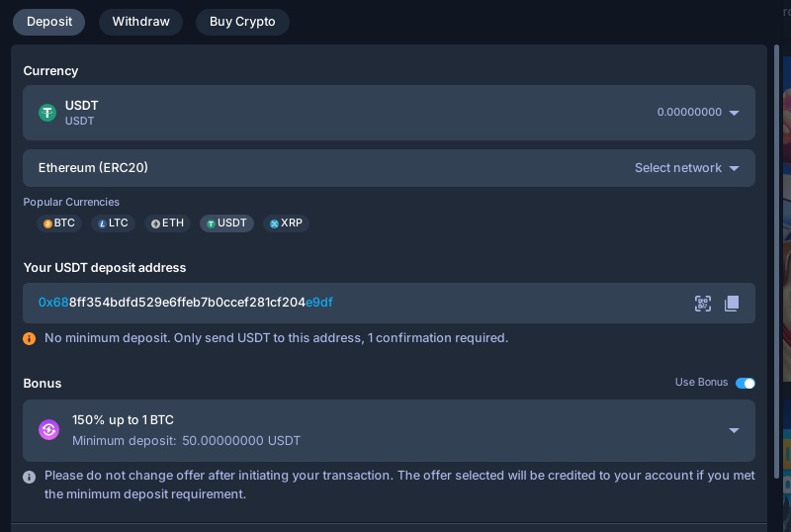Expand the 150% up to 1 BTC bonus dropdown

[389, 430]
